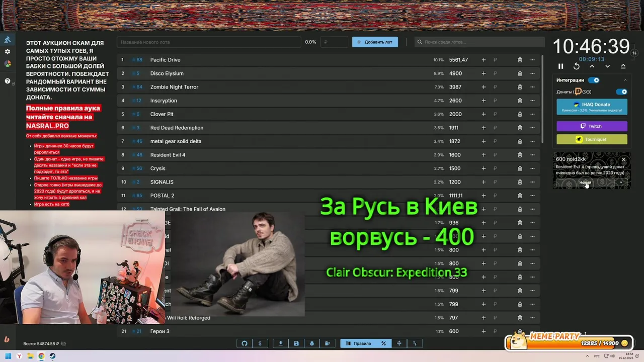The image size is (644, 362).
Task: Open more options for Clover Pit row
Action: pyautogui.click(x=532, y=114)
